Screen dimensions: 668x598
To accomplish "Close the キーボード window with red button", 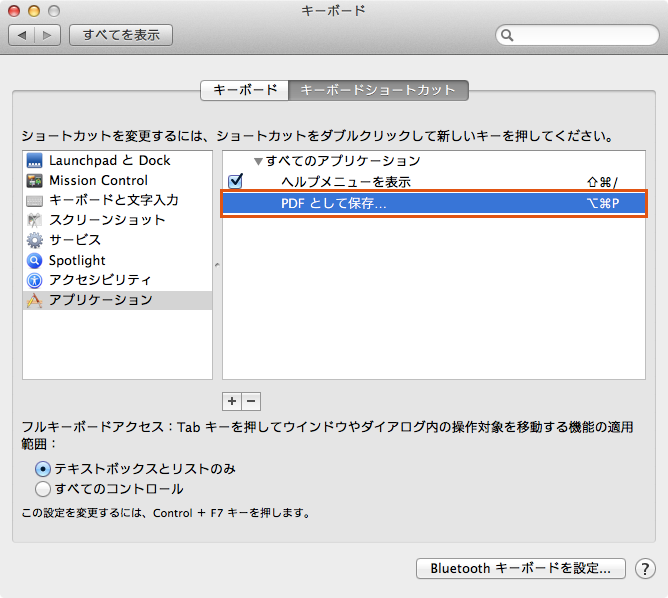I will 14,11.
